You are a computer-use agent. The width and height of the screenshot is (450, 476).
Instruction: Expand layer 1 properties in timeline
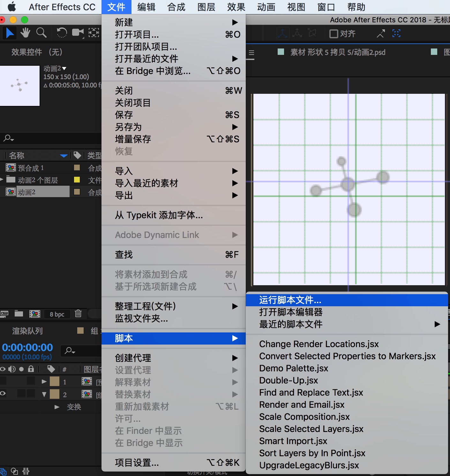point(44,382)
